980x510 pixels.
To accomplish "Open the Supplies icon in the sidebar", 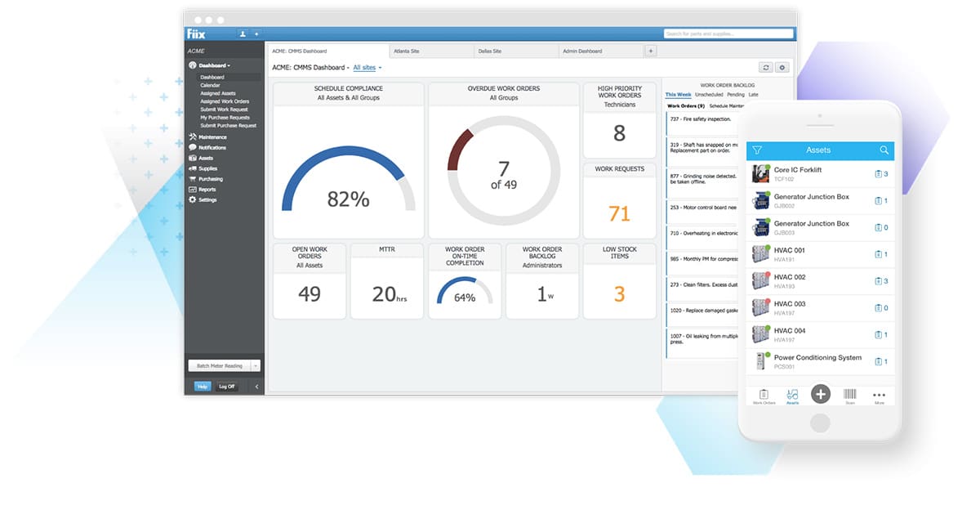I will click(x=192, y=168).
